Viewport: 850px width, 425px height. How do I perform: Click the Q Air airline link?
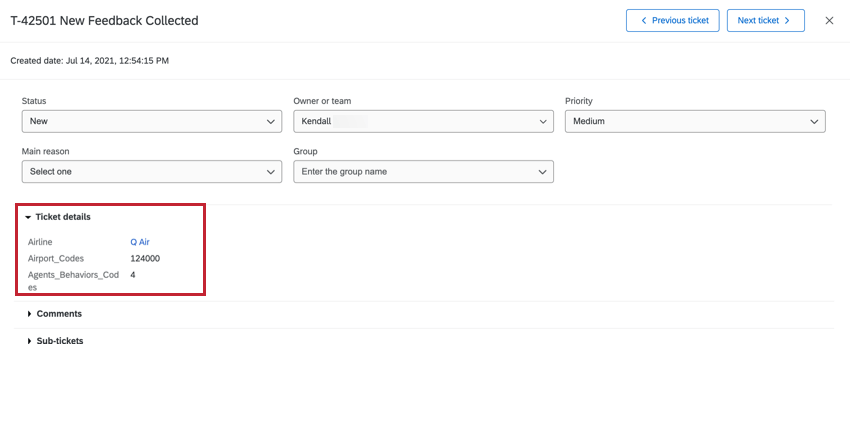[140, 242]
